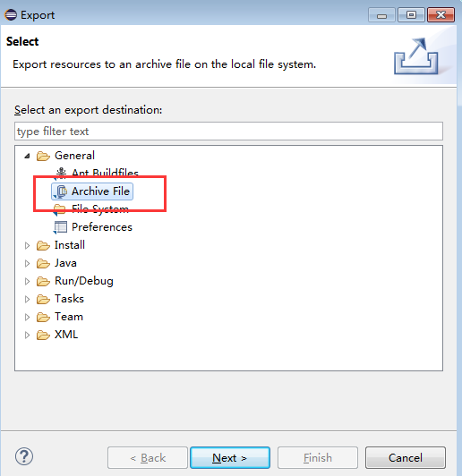The width and height of the screenshot is (462, 476).
Task: Select the Preferences export option
Action: pos(102,227)
